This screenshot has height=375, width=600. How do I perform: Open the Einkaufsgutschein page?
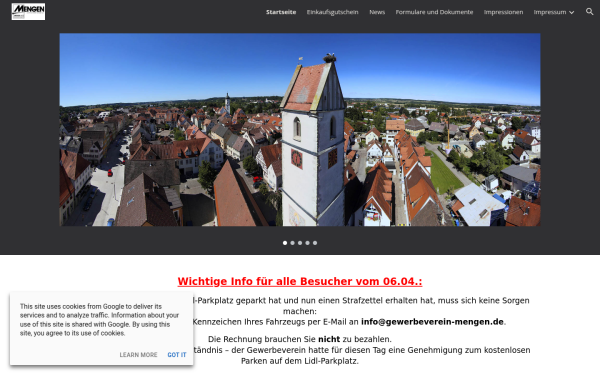pos(332,12)
